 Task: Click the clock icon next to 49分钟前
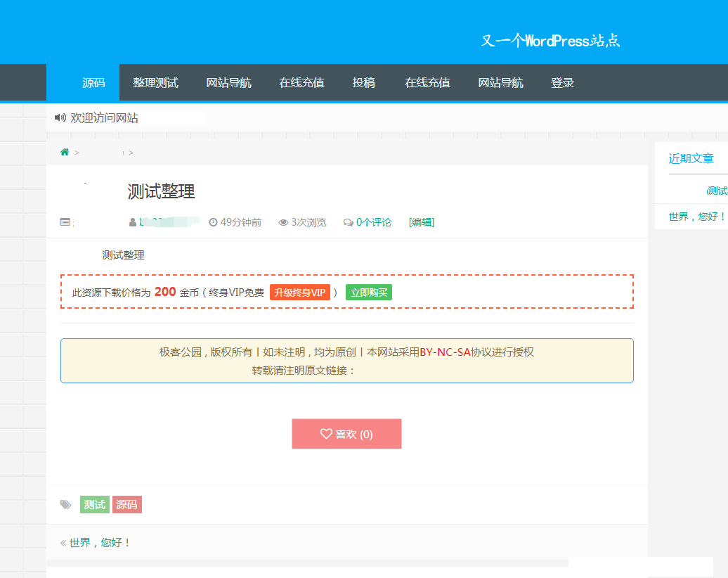(x=213, y=222)
